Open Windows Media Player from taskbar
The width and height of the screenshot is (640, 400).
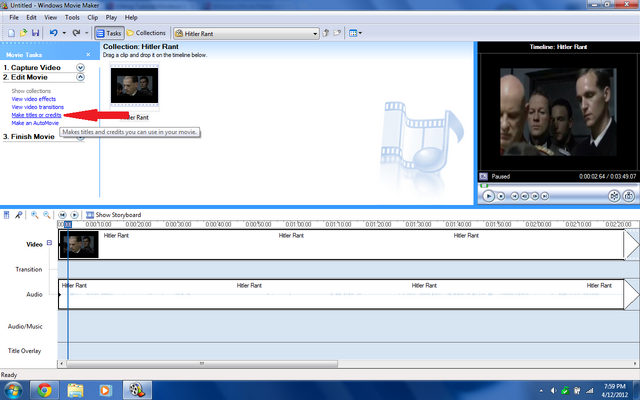[105, 390]
